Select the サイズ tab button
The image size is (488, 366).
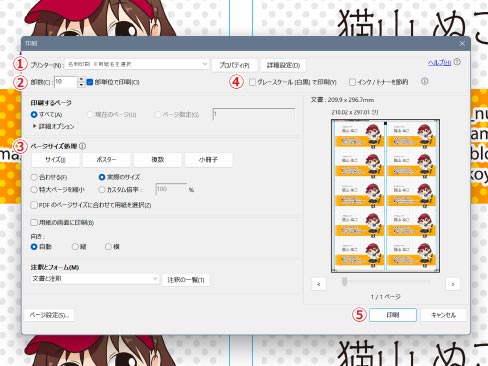[55, 160]
